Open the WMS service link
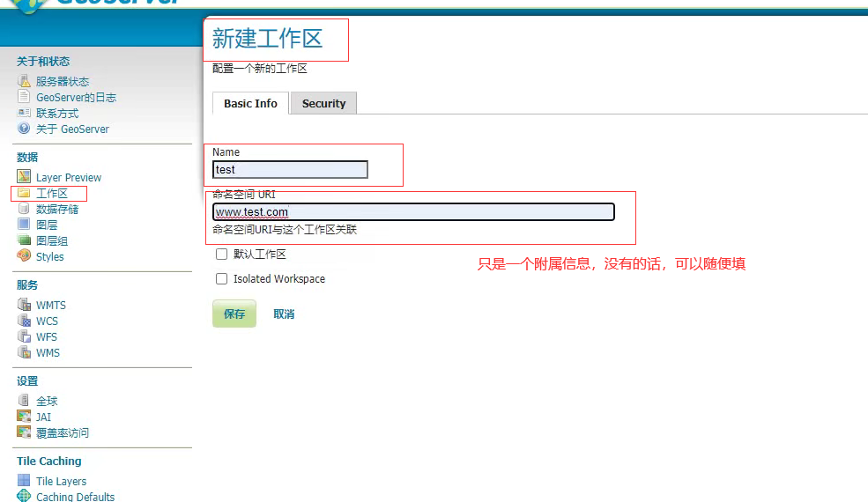 pyautogui.click(x=48, y=352)
